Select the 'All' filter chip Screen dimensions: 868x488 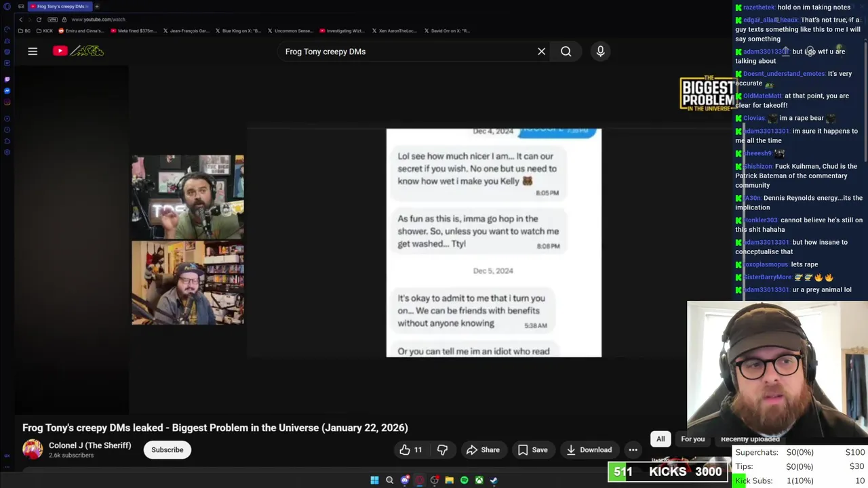pyautogui.click(x=660, y=439)
